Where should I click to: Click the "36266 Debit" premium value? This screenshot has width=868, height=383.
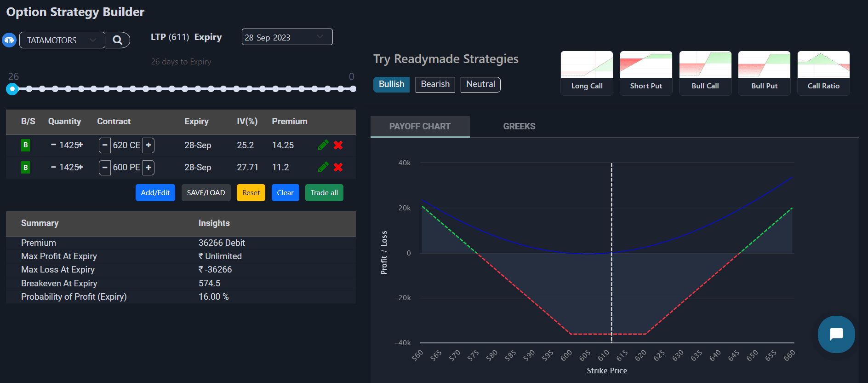tap(222, 243)
